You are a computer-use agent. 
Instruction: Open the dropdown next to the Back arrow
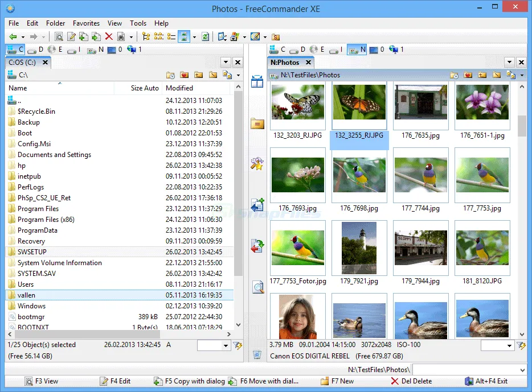[23, 37]
